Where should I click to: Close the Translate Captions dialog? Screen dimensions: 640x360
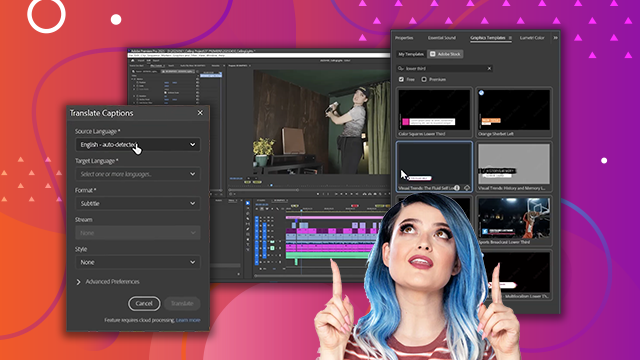pos(200,113)
